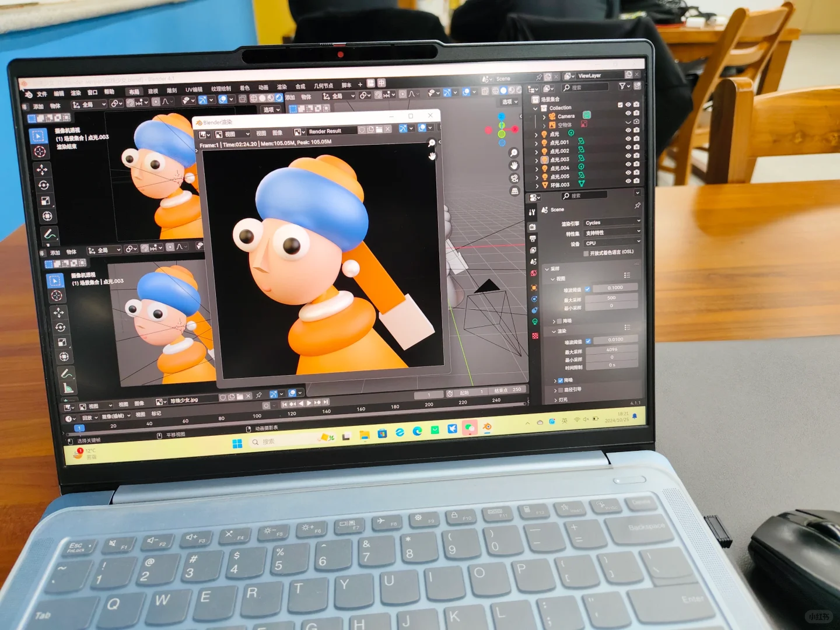Viewport: 840px width, 630px height.
Task: Open the sampling presets for 视图
Action: coord(627,275)
